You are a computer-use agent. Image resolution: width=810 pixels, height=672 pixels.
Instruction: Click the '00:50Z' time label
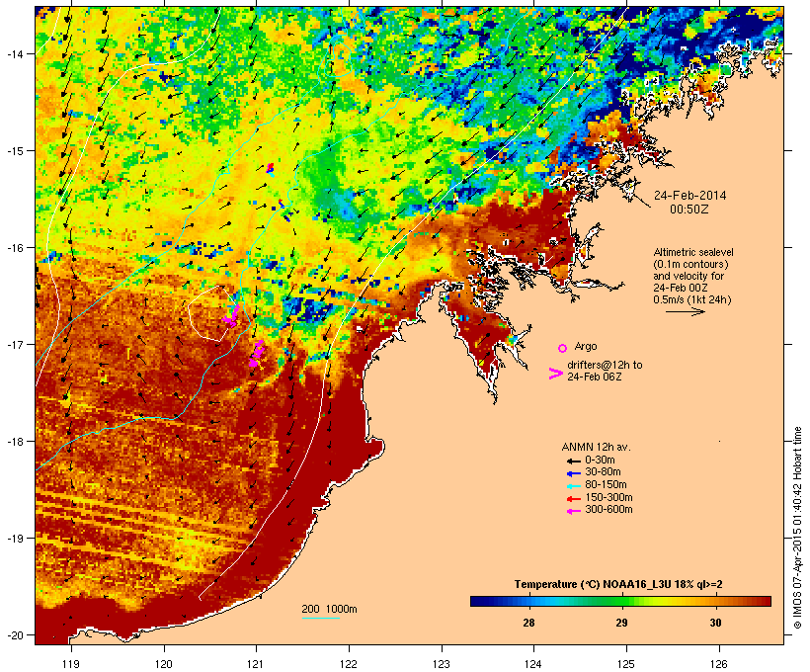click(x=689, y=210)
